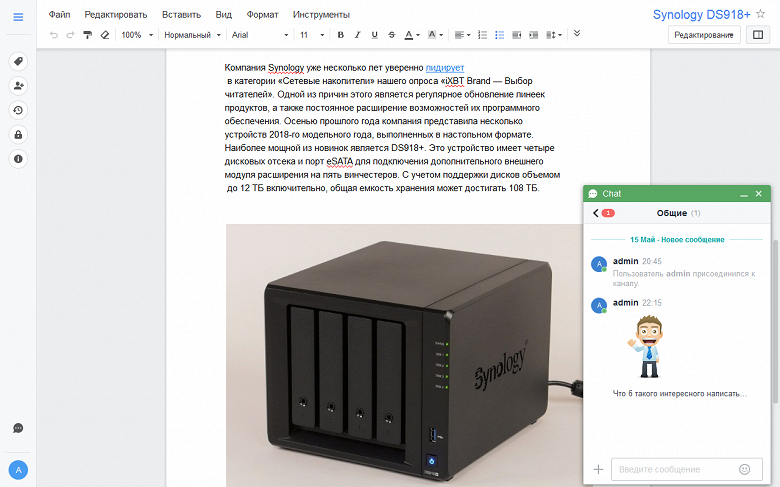Open the line spacing dropdown
780x487 pixels.
(x=554, y=35)
